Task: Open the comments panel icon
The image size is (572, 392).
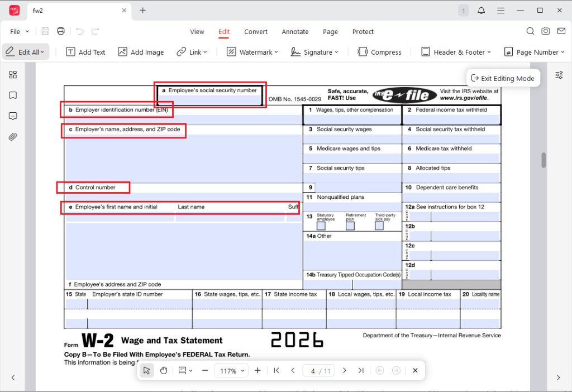Action: point(13,116)
